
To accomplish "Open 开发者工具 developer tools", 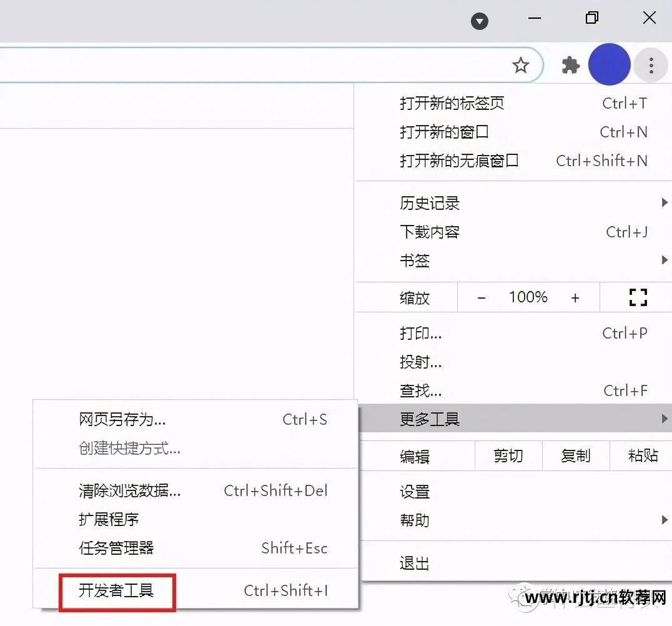I will [196, 590].
